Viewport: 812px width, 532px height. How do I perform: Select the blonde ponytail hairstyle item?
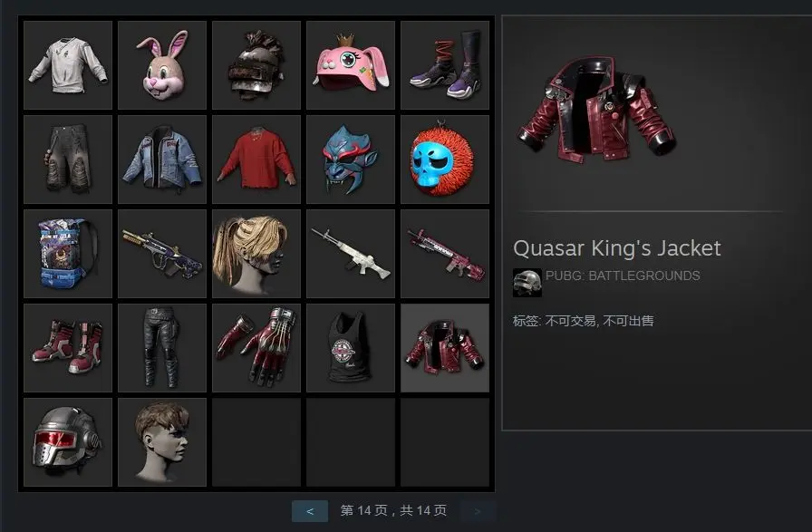(x=256, y=254)
